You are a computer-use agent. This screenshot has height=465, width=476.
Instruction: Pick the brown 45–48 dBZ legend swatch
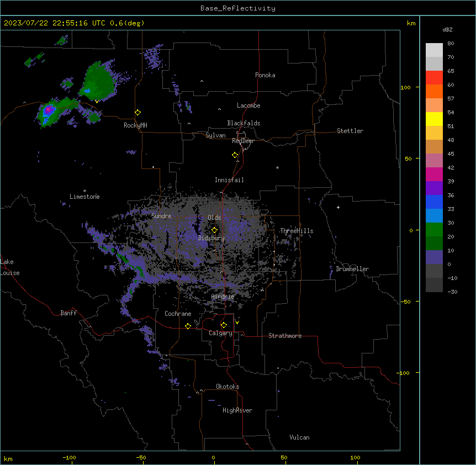click(434, 146)
